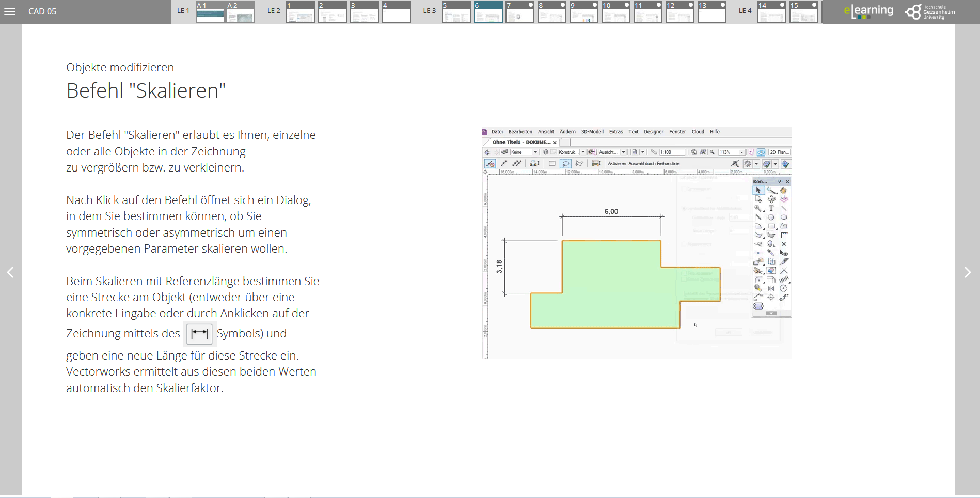Expand the 'Keine' class dropdown
The height and width of the screenshot is (498, 980).
(x=535, y=152)
